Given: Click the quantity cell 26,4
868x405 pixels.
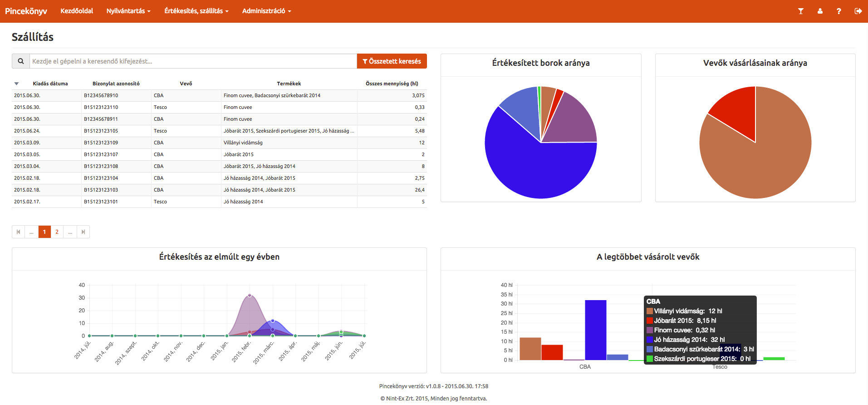Looking at the screenshot, I should tap(392, 190).
